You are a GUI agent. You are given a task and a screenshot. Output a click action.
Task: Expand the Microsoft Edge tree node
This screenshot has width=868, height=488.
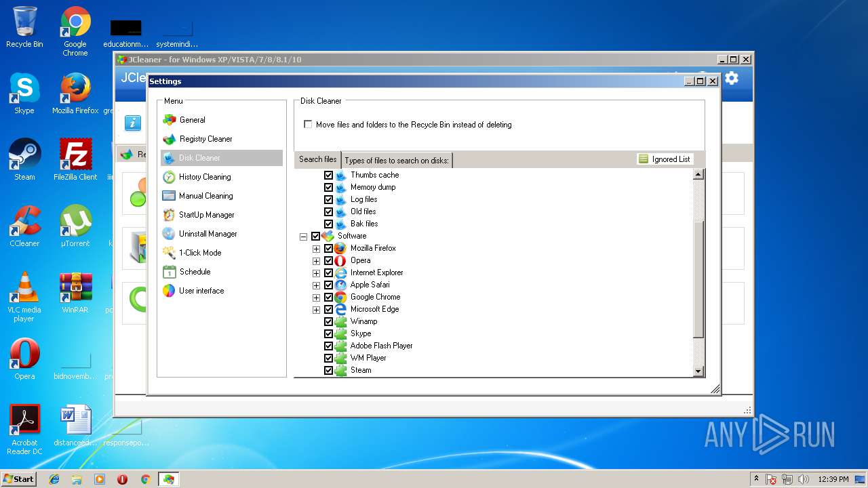(x=316, y=310)
